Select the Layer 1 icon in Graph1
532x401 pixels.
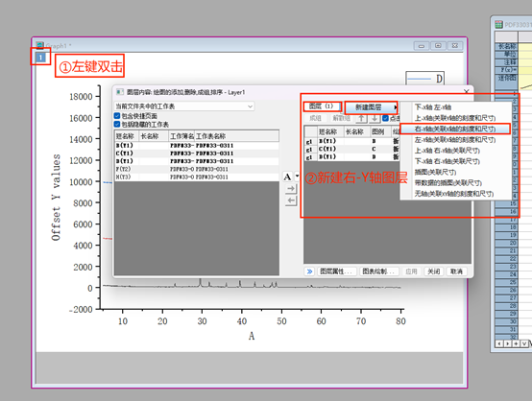pos(40,58)
